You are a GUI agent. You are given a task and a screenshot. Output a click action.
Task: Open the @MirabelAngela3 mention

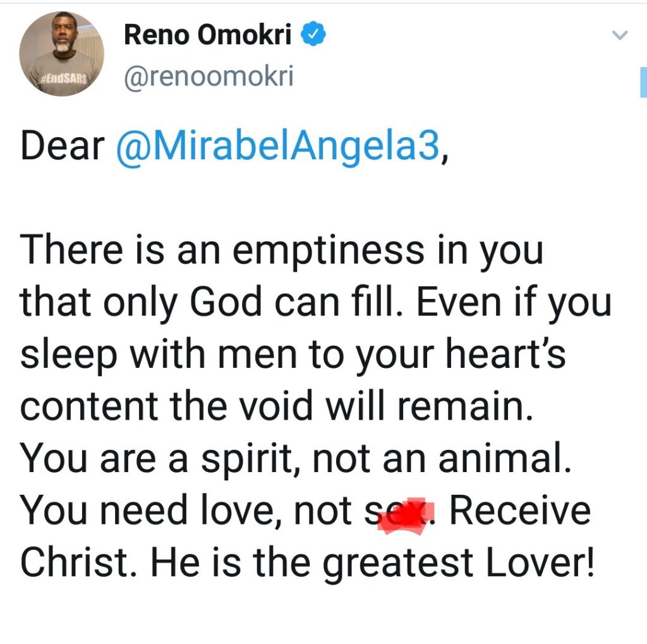pos(277,147)
